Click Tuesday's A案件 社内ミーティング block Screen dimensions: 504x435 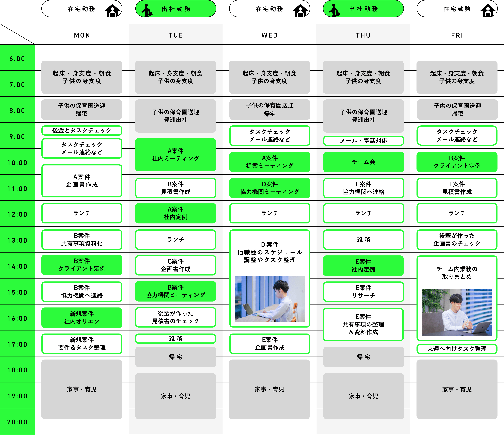[x=175, y=155]
